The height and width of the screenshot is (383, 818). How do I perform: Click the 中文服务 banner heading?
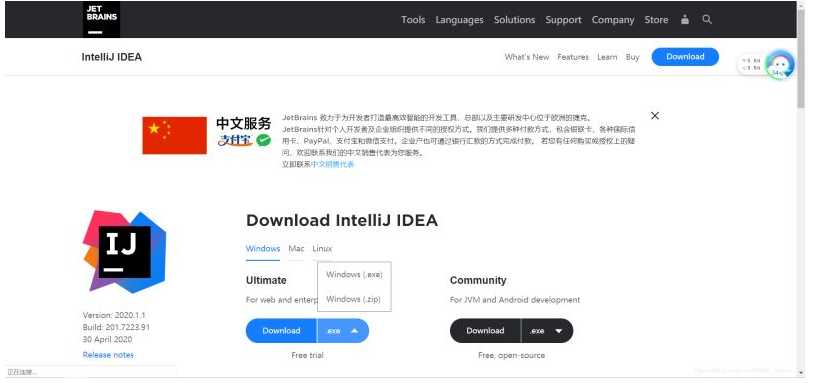click(244, 124)
